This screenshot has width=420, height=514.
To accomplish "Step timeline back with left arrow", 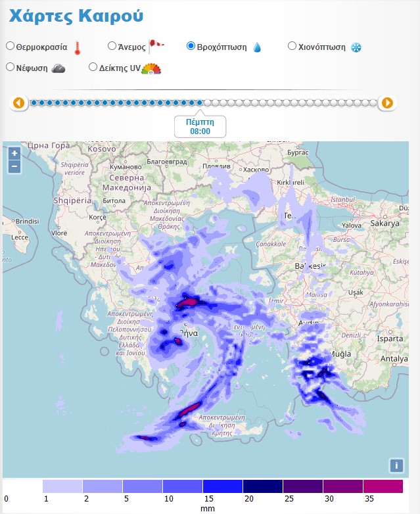I will pos(18,103).
